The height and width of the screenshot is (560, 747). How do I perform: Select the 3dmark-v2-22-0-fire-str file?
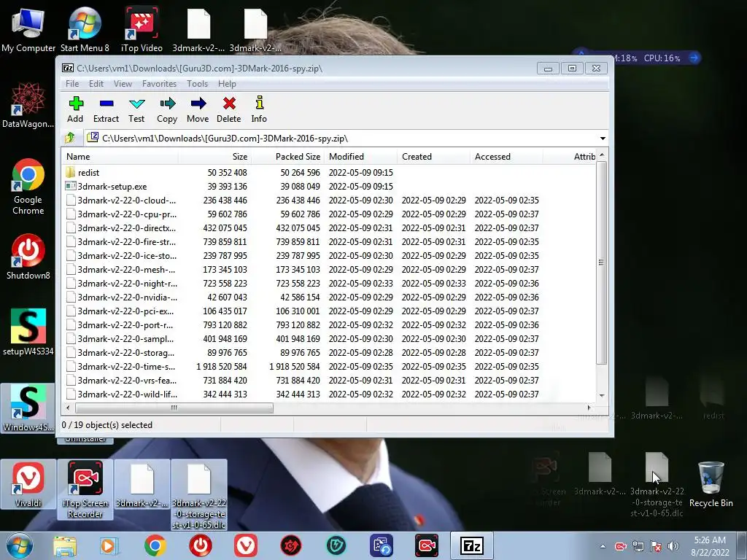pyautogui.click(x=329, y=241)
